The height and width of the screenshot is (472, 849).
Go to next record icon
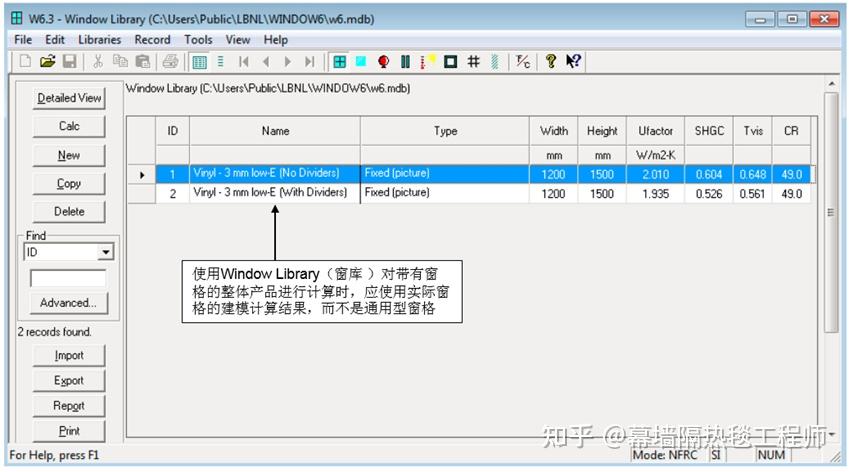pyautogui.click(x=288, y=61)
